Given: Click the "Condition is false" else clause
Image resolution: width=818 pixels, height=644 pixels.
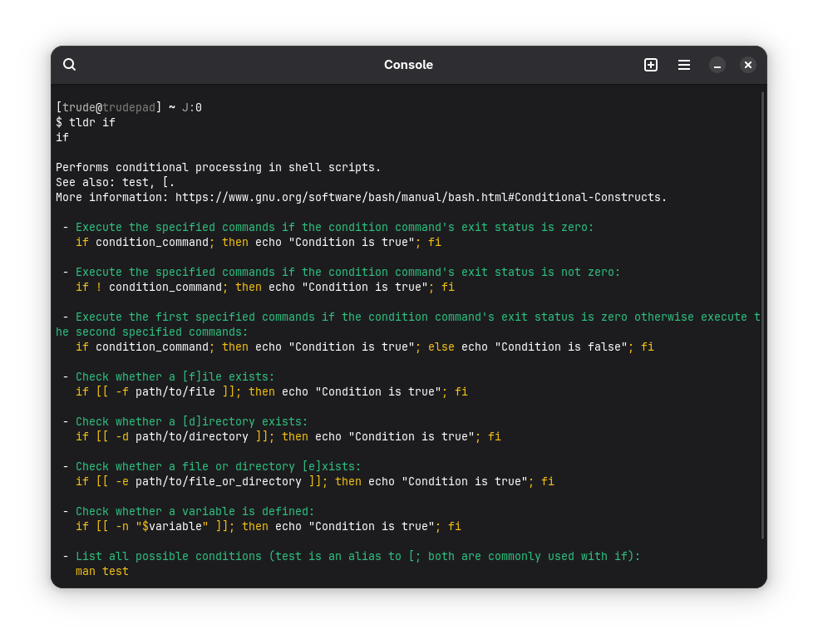Looking at the screenshot, I should pos(560,347).
